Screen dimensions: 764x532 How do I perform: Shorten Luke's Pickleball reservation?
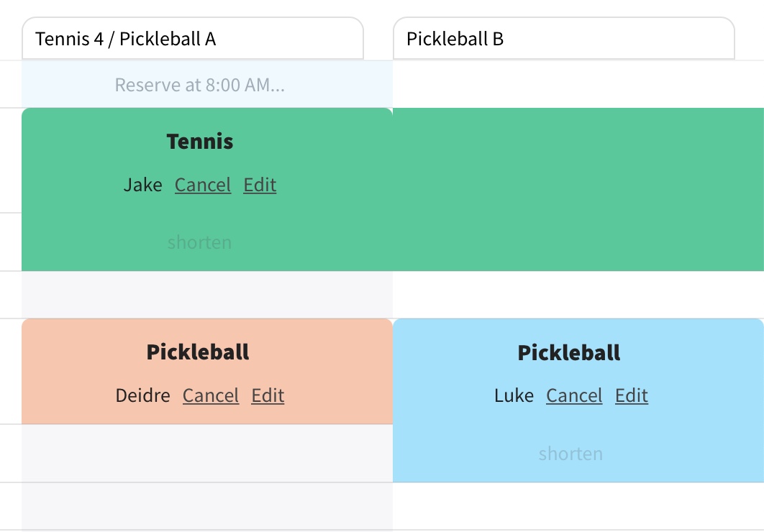[x=570, y=454]
